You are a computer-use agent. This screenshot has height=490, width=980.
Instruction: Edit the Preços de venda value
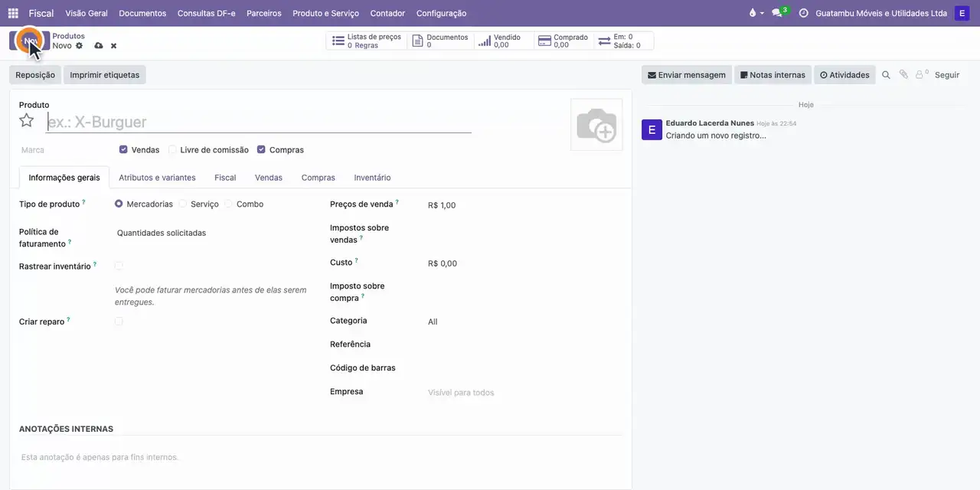coord(524,205)
